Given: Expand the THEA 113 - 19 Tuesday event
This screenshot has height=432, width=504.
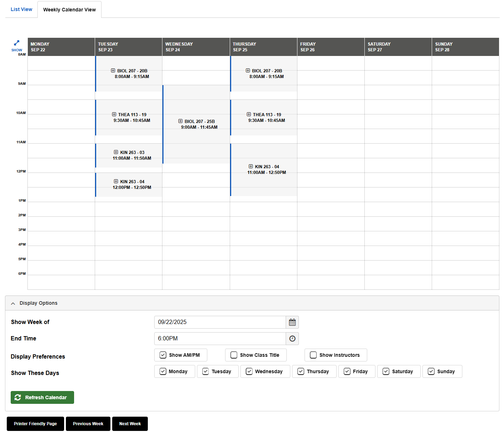Looking at the screenshot, I should click(114, 114).
